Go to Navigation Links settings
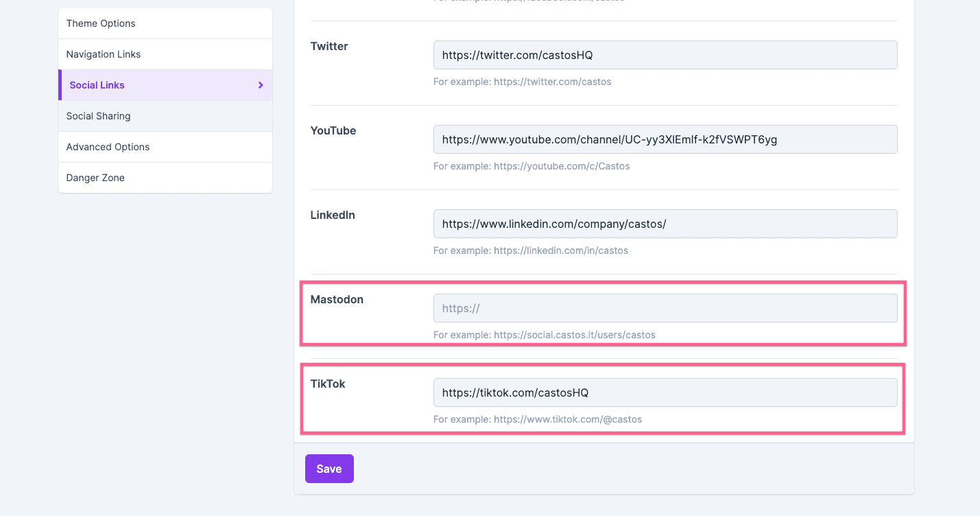The height and width of the screenshot is (516, 980). click(x=165, y=54)
